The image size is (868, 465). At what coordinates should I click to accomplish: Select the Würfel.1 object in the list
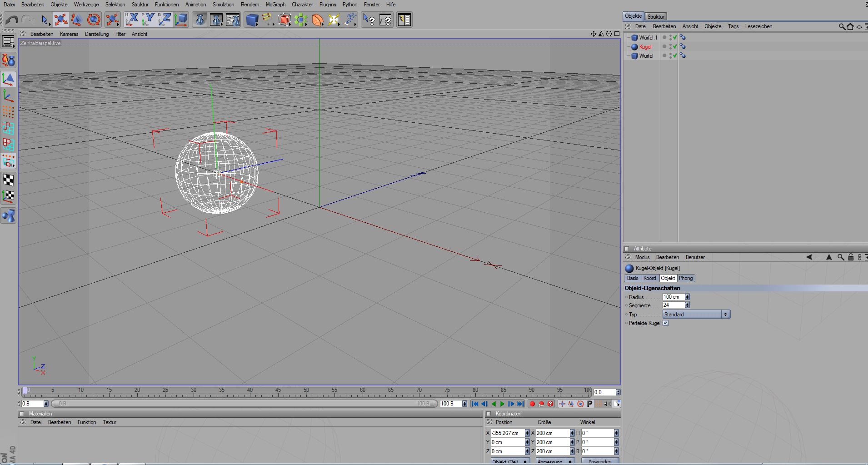pos(648,38)
